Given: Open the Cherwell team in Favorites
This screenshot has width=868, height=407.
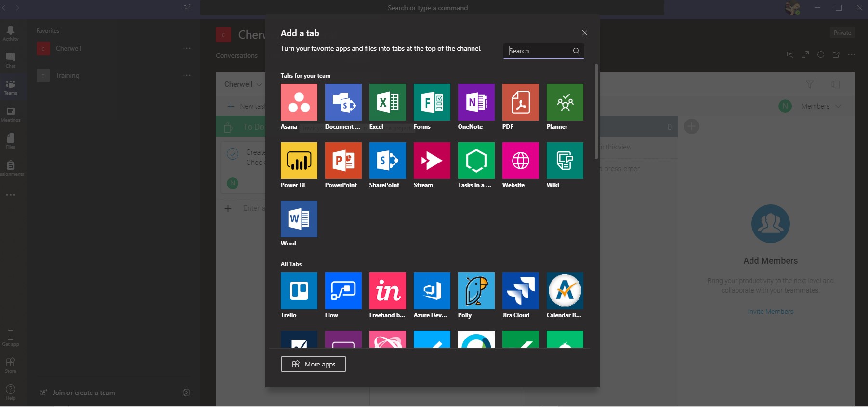Looking at the screenshot, I should coord(68,48).
